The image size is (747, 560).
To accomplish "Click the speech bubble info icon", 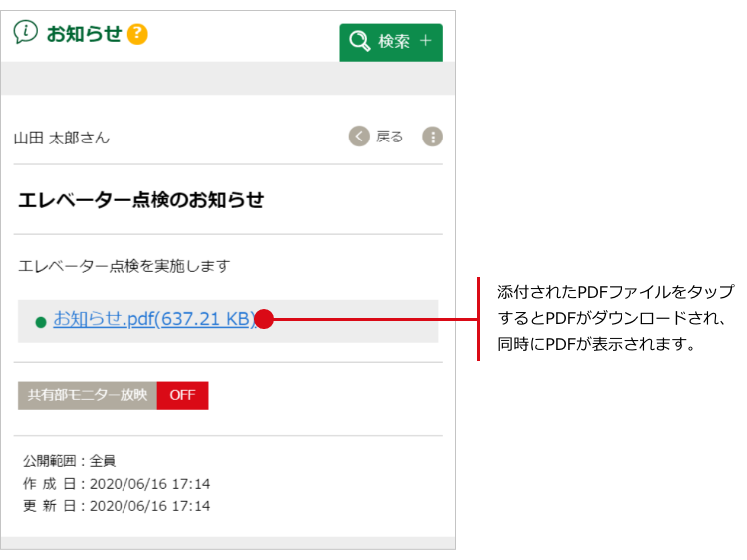I will [x=25, y=33].
